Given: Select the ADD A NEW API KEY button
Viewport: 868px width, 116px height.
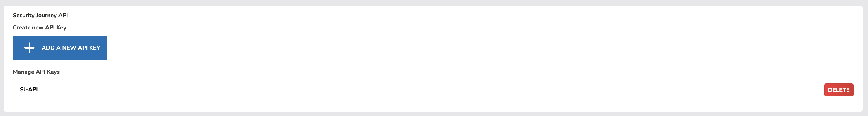Looking at the screenshot, I should (60, 48).
